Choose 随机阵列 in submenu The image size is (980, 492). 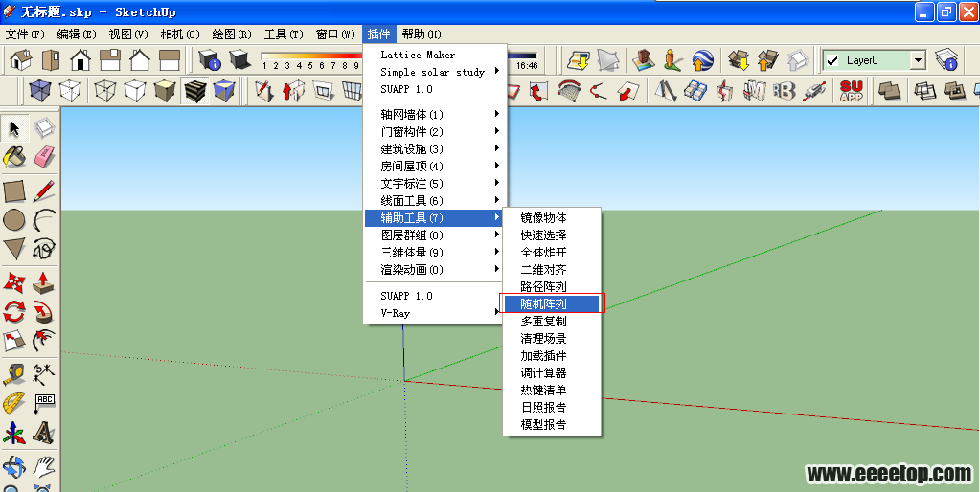tap(552, 304)
